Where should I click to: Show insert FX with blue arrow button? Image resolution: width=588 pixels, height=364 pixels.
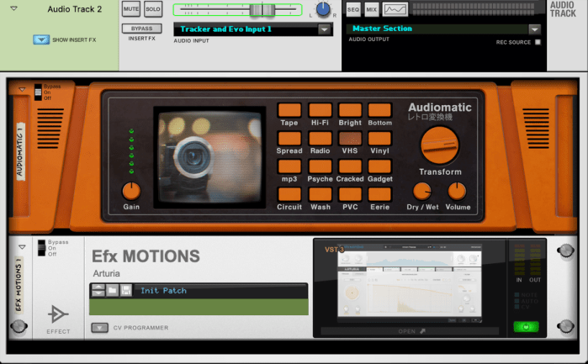[41, 40]
